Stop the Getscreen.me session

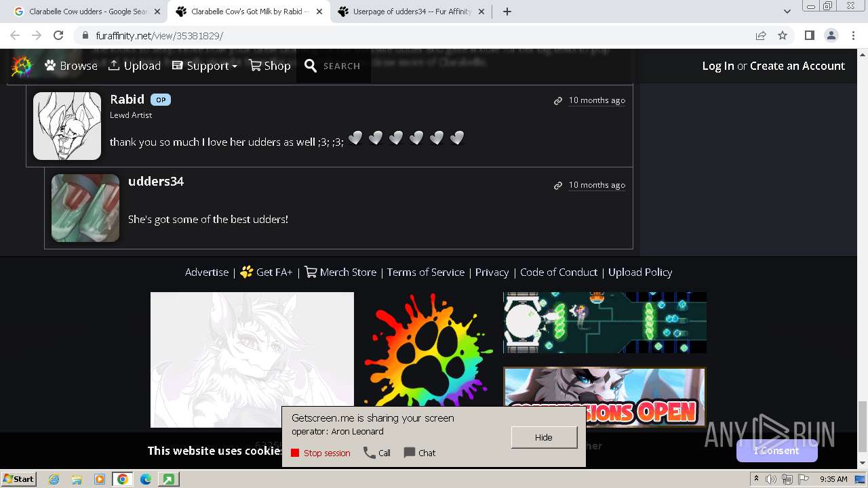tap(321, 453)
